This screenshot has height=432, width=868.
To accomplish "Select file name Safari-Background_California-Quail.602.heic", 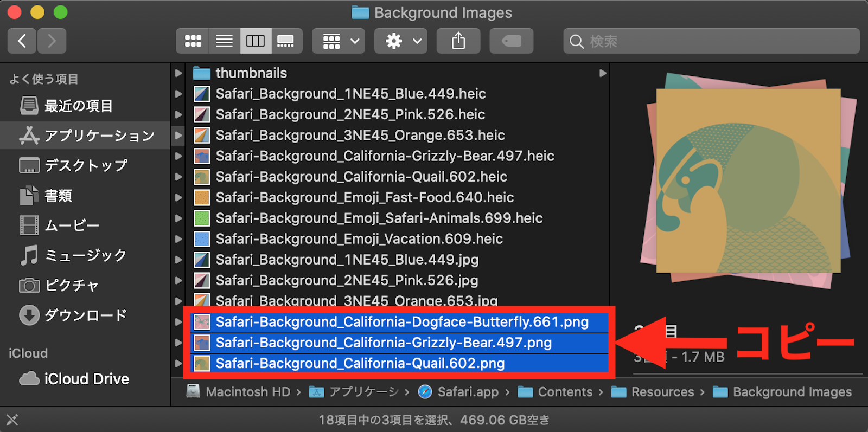I will 361,177.
